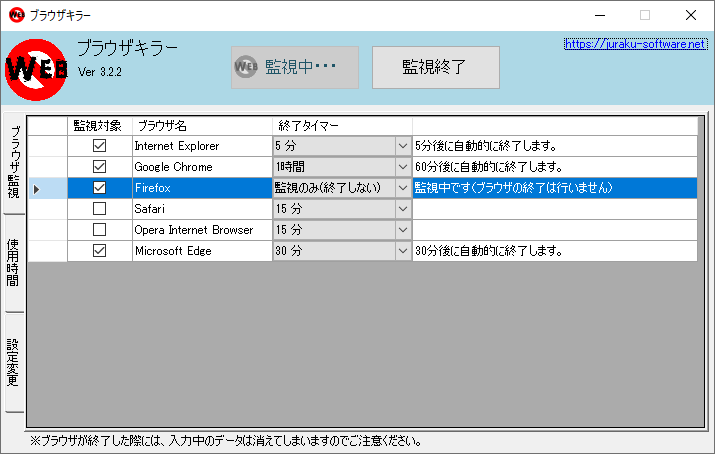715x454 pixels.
Task: Click the 監視対象 column header
Action: [x=100, y=126]
